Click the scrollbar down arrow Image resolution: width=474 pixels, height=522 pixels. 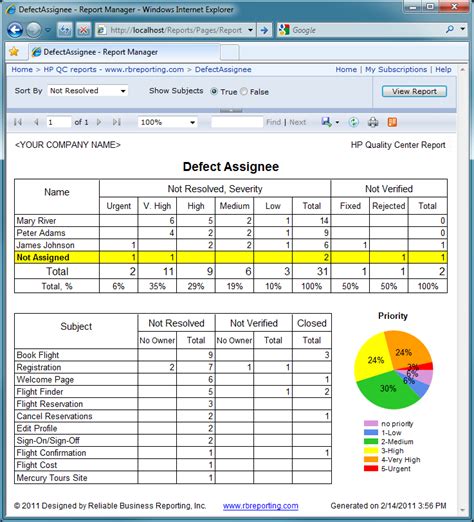click(462, 510)
